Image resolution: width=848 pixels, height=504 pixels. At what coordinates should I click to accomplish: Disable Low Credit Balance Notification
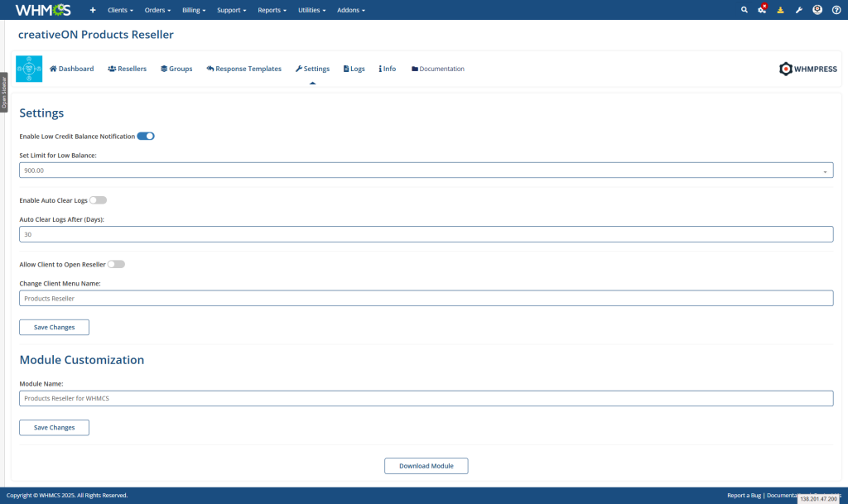click(146, 136)
